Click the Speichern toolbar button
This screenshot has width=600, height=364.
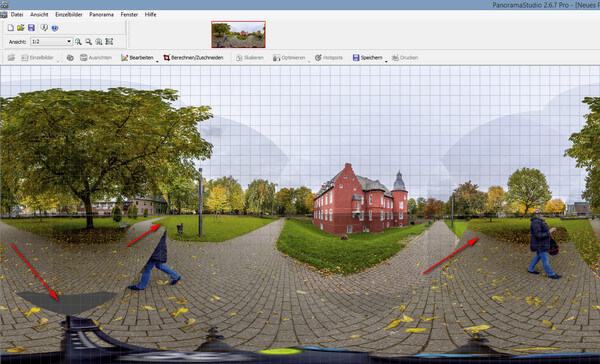[x=367, y=58]
